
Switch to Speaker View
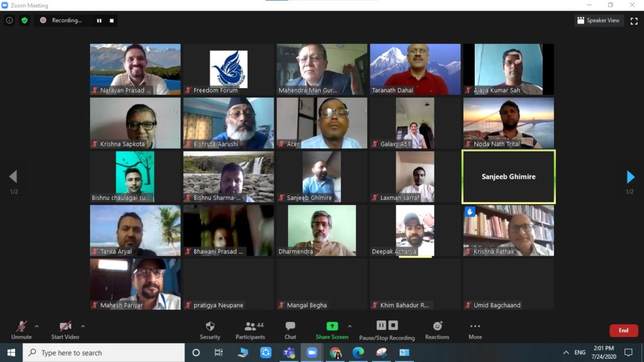597,20
